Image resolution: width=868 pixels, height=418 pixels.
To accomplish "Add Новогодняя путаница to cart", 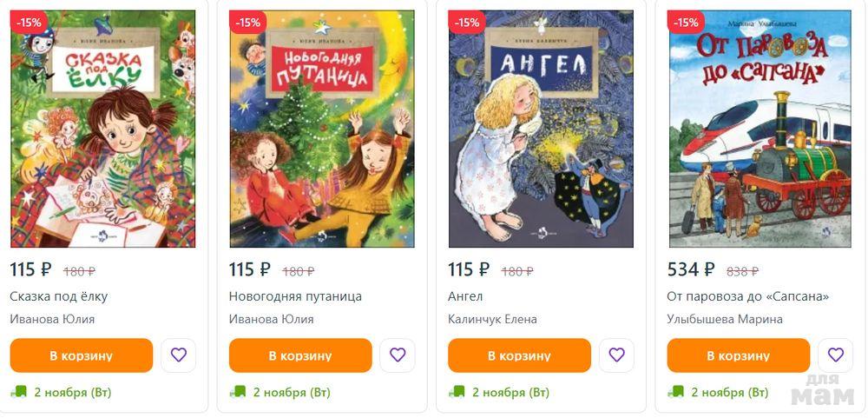I will pyautogui.click(x=300, y=355).
